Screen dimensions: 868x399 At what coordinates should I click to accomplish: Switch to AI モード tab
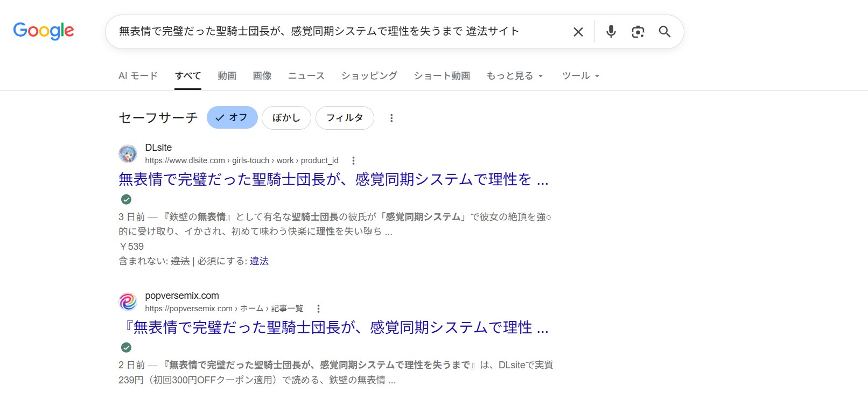tap(138, 76)
